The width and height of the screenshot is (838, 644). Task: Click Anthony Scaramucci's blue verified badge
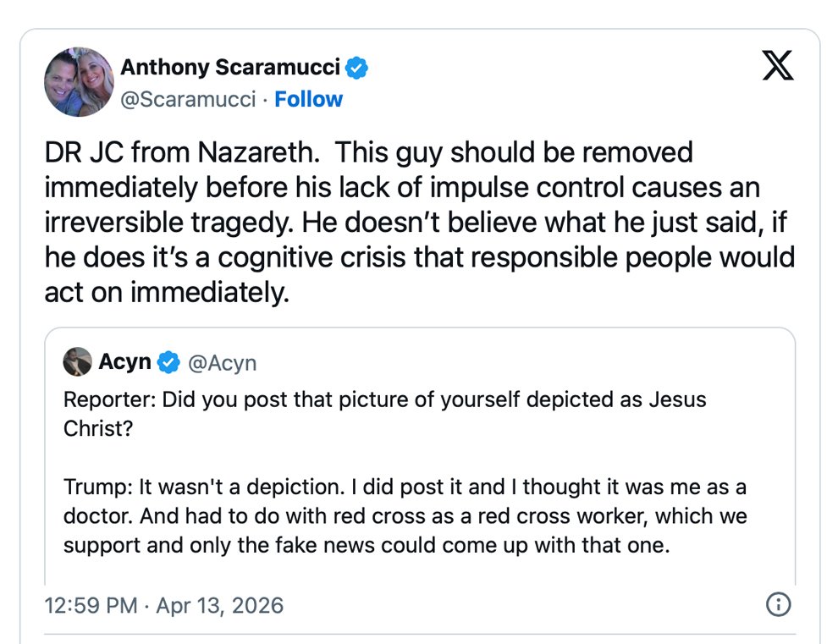point(357,68)
